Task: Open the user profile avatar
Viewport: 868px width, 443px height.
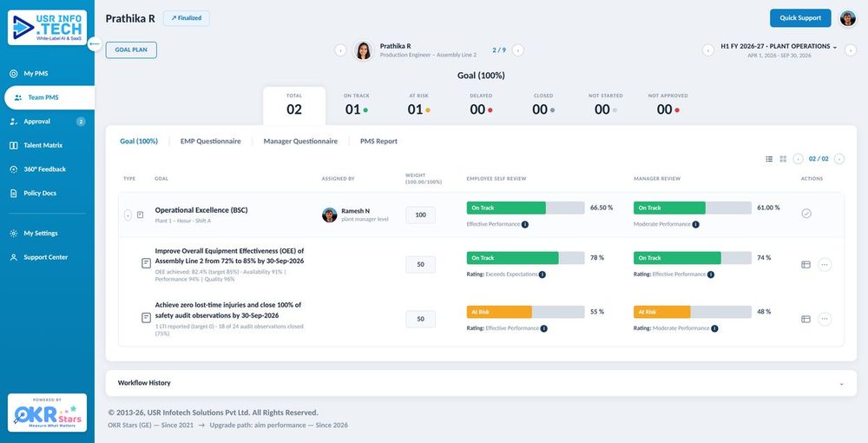Action: pos(847,18)
